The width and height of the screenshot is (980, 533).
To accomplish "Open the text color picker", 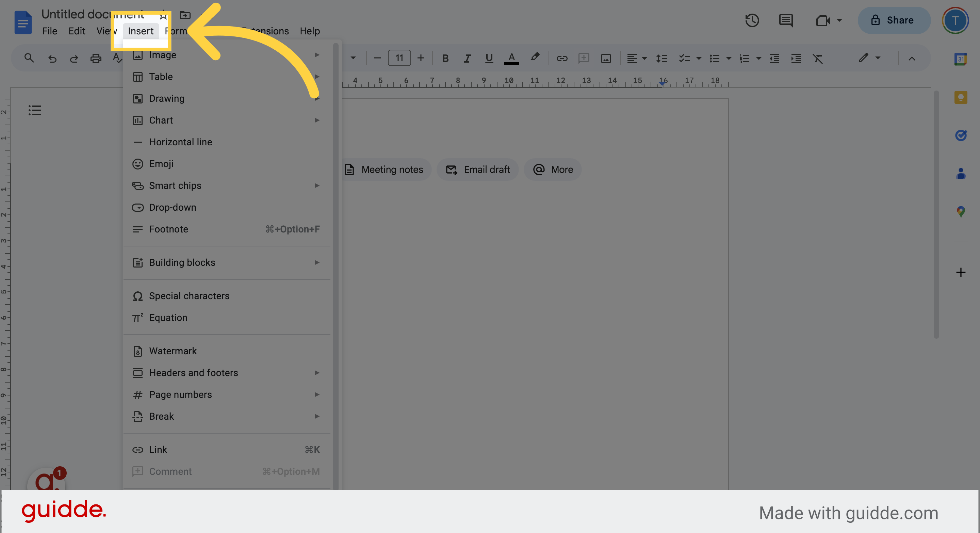I will point(511,59).
